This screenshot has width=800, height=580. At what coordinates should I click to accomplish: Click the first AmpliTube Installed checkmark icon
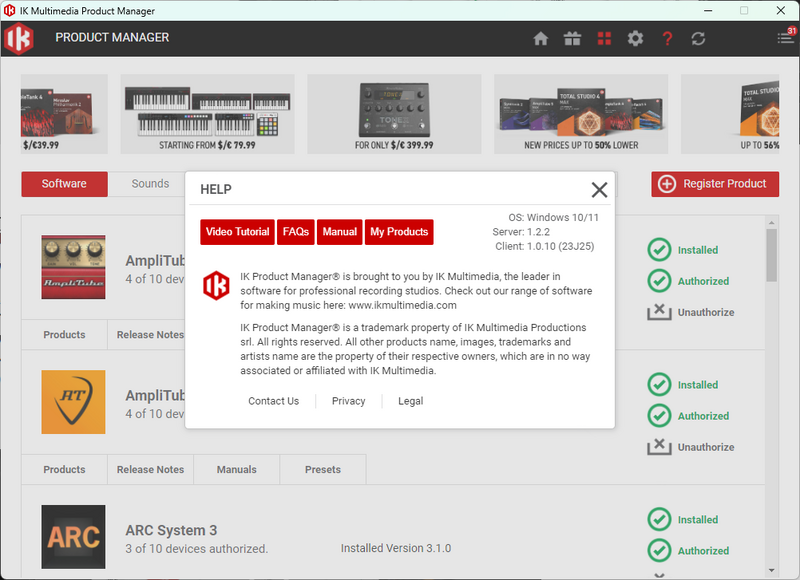[x=659, y=250]
